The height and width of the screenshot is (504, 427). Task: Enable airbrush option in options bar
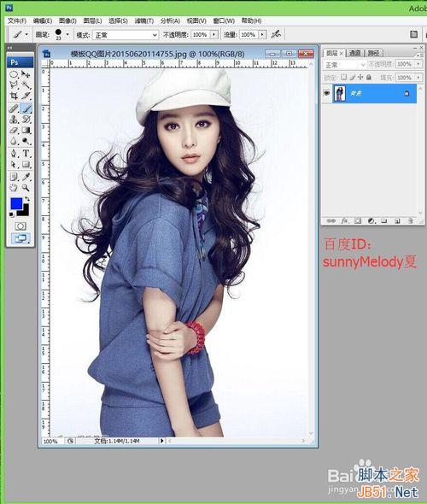276,34
